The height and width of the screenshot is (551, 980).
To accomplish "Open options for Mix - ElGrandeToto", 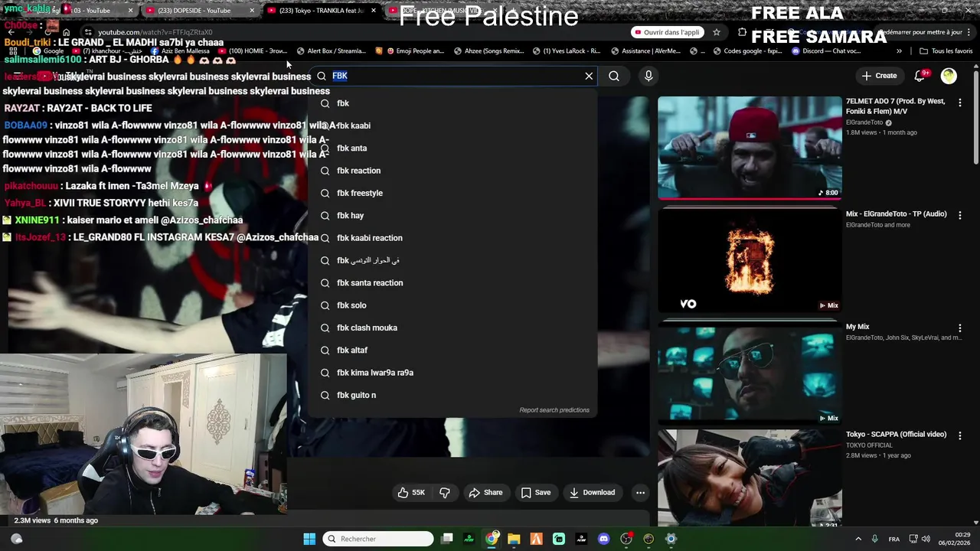I will click(960, 215).
